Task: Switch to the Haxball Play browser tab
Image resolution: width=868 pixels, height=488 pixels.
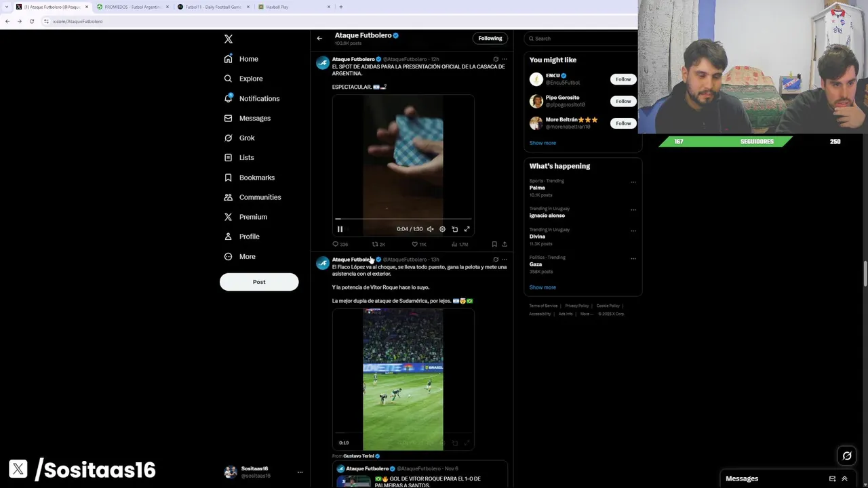Action: point(294,7)
